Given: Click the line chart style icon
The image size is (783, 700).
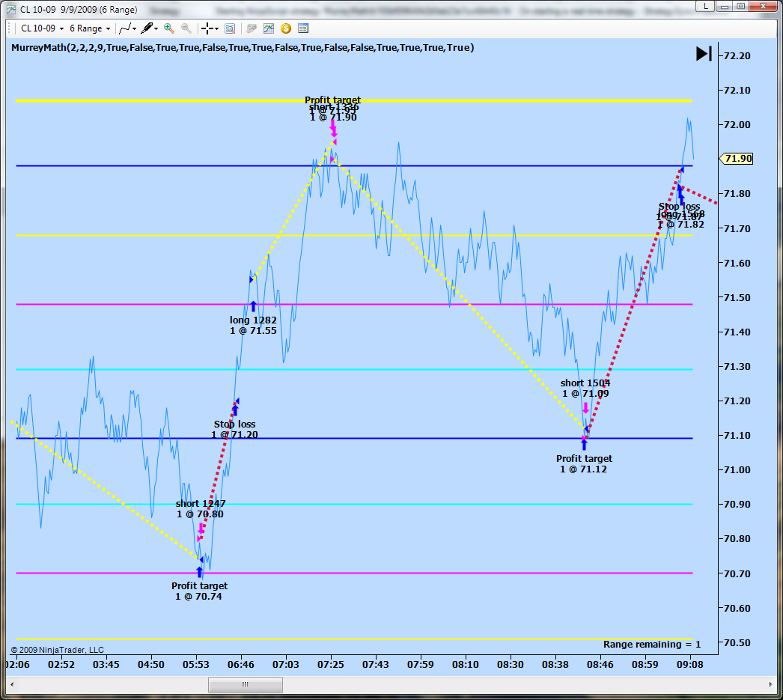Looking at the screenshot, I should pos(125,28).
